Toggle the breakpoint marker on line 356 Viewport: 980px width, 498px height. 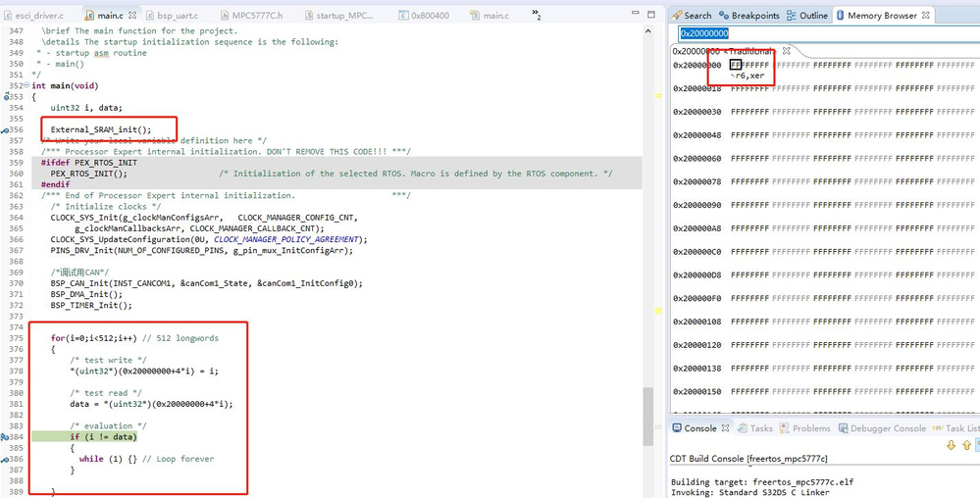[4, 130]
